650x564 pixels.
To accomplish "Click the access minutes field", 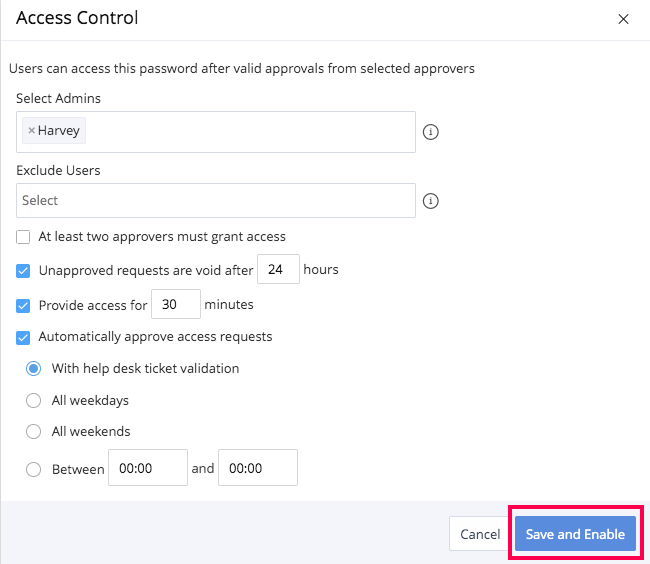I will tap(175, 305).
